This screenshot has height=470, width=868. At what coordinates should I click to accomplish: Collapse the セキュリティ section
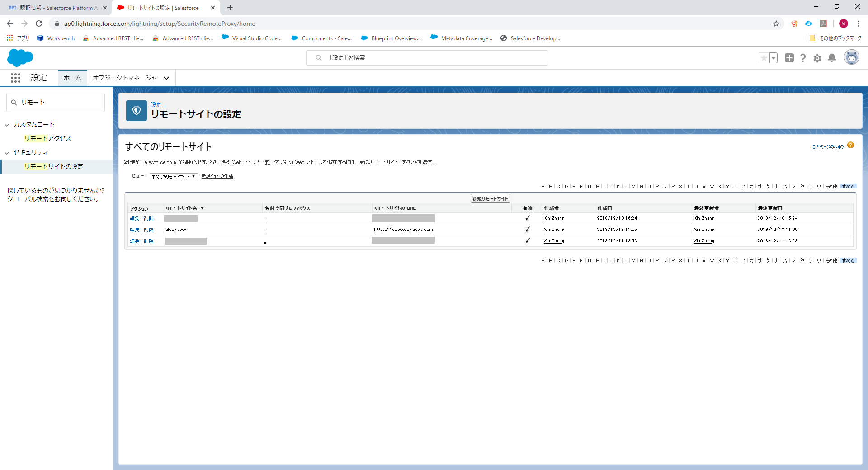(x=7, y=153)
